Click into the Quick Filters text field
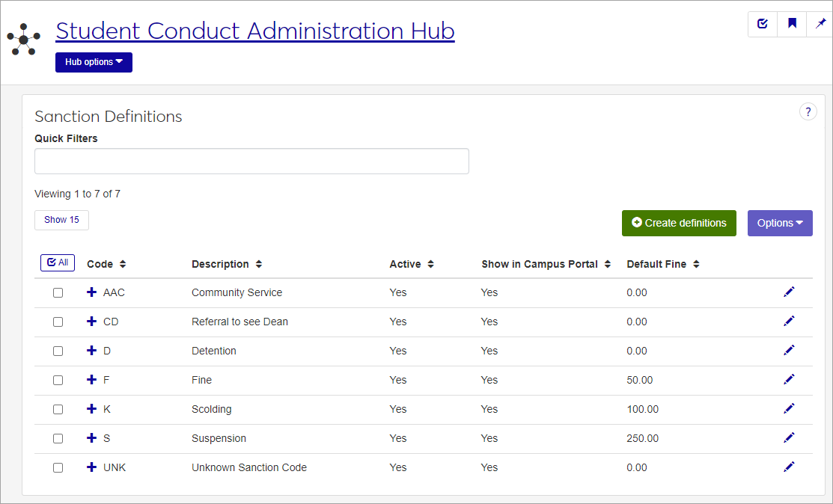This screenshot has width=833, height=504. [x=251, y=162]
